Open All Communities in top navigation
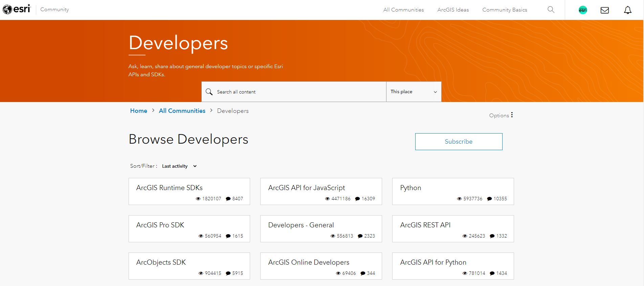Screen dimensions: 644x286 coord(403,10)
